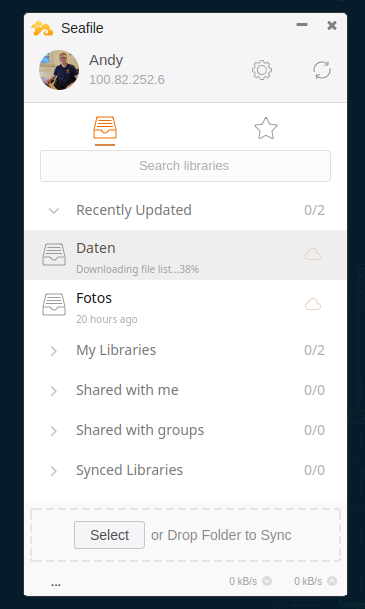Open settings via the gear icon
The width and height of the screenshot is (365, 609).
[262, 70]
